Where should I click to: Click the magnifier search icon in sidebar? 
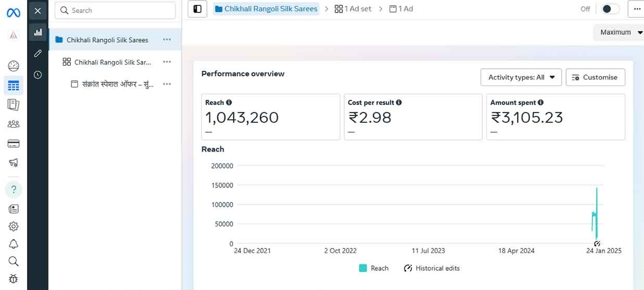pos(14,261)
